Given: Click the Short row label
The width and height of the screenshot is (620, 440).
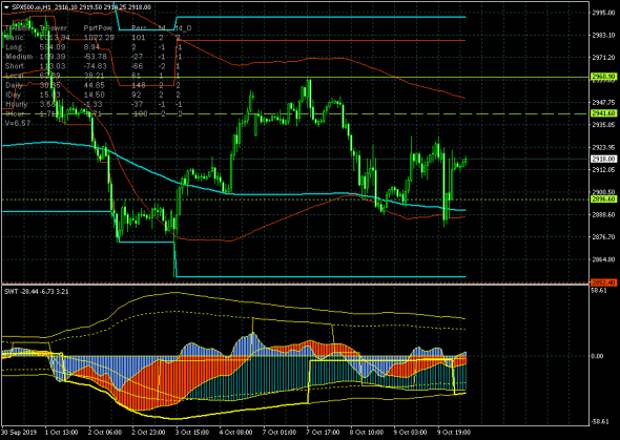Looking at the screenshot, I should click(x=15, y=66).
